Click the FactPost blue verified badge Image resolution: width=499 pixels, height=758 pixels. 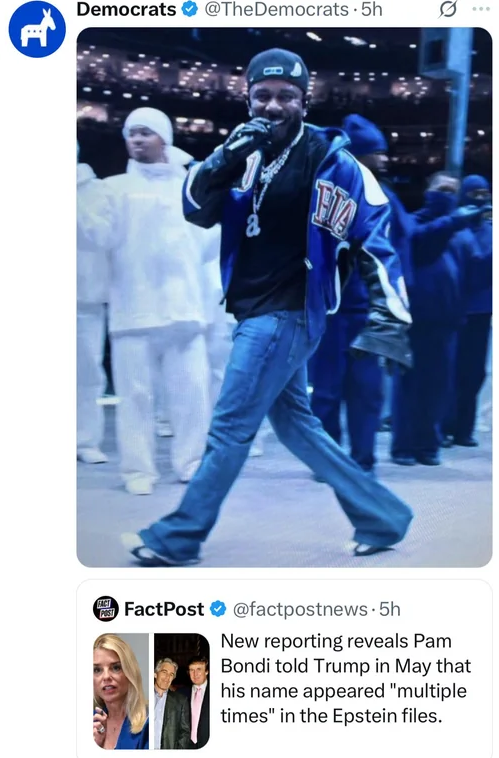tap(219, 609)
